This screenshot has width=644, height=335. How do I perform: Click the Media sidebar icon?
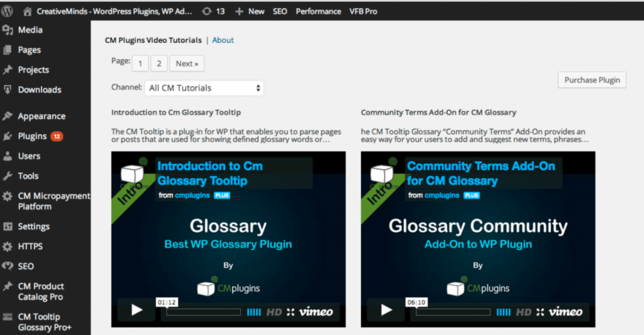(x=8, y=30)
